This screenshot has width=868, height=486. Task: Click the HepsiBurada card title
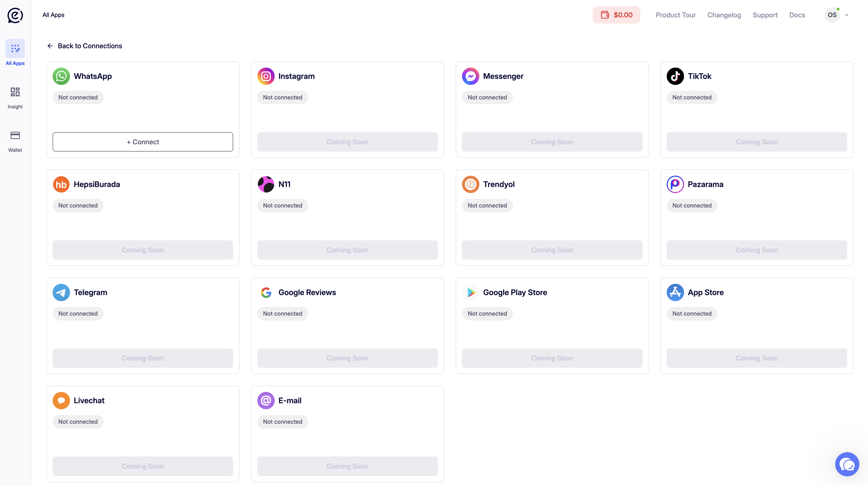tap(97, 184)
